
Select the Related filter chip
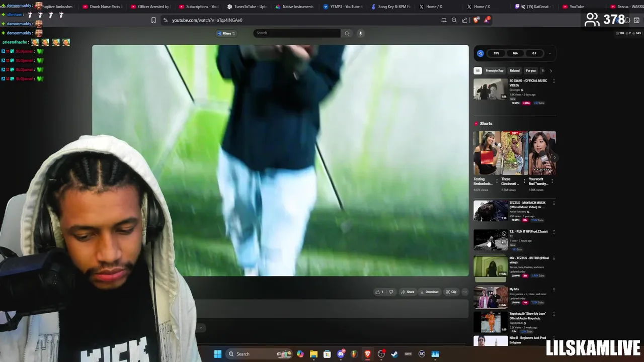(x=514, y=71)
